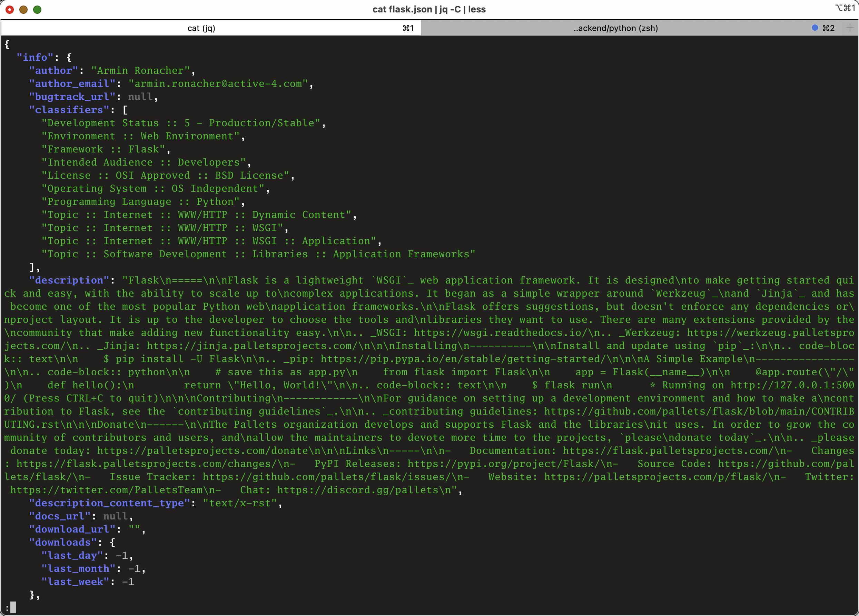Maximize window with green button
Image resolution: width=859 pixels, height=616 pixels.
(37, 9)
